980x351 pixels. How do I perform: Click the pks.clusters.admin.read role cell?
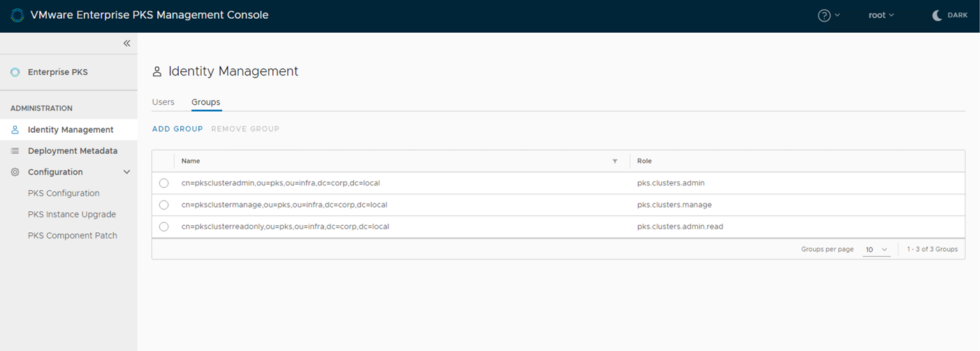[x=680, y=227]
